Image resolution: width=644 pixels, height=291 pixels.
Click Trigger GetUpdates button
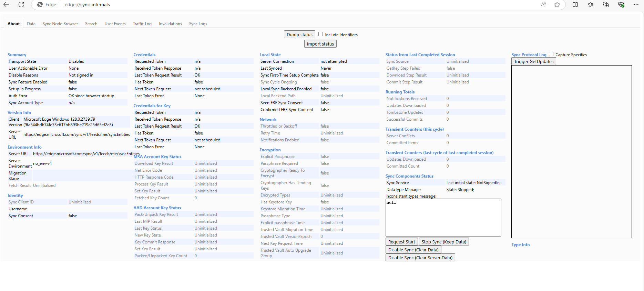point(534,61)
